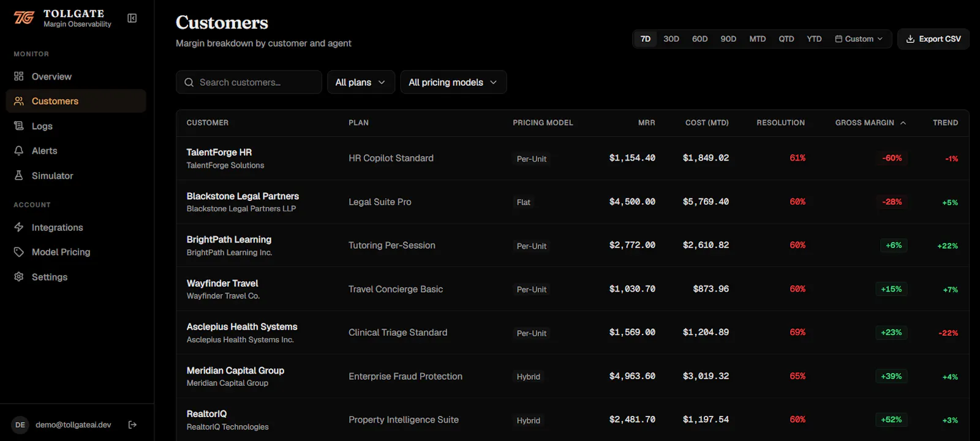This screenshot has height=441, width=980.
Task: Click the Overview grid icon
Action: pos(19,77)
